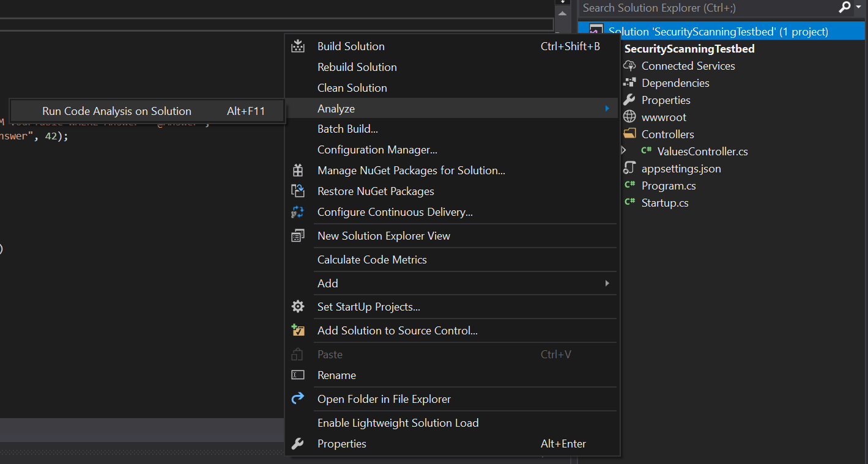This screenshot has height=464, width=868.
Task: Click the Build Solution icon
Action: 298,46
